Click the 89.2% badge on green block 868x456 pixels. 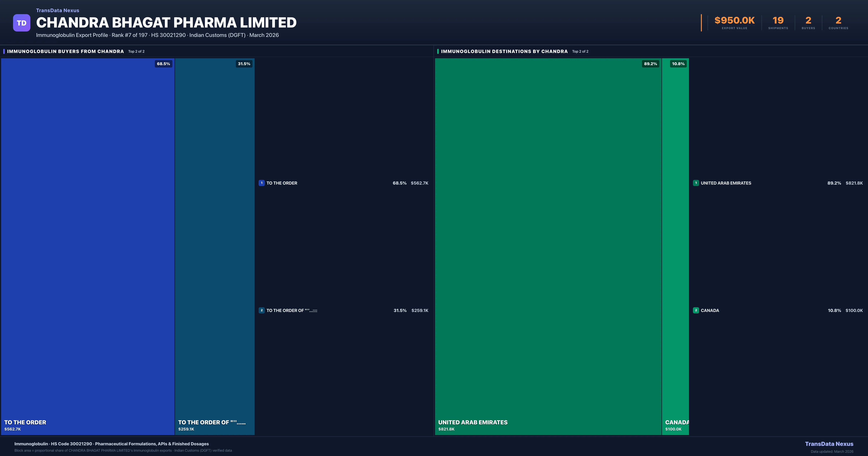(650, 64)
